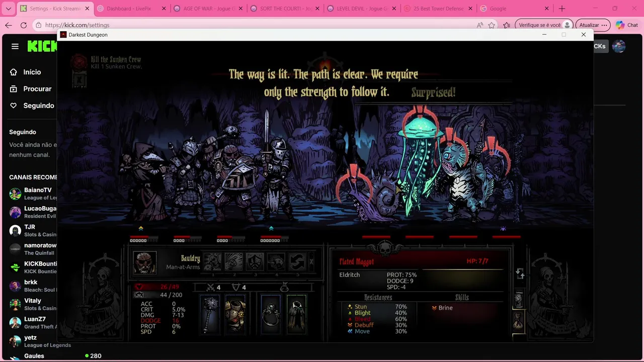Screen dimensions: 644x362
Task: Open a new browser tab
Action: click(x=562, y=9)
